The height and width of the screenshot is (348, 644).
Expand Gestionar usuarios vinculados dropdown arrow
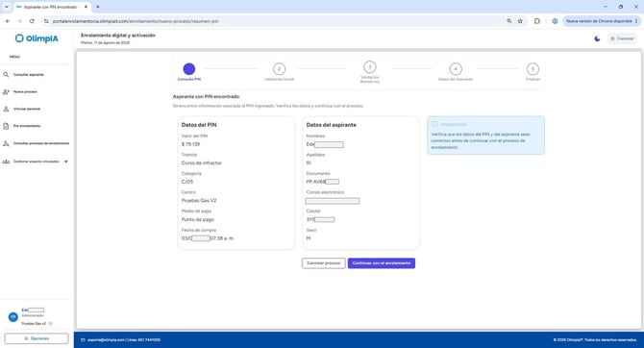(x=66, y=162)
